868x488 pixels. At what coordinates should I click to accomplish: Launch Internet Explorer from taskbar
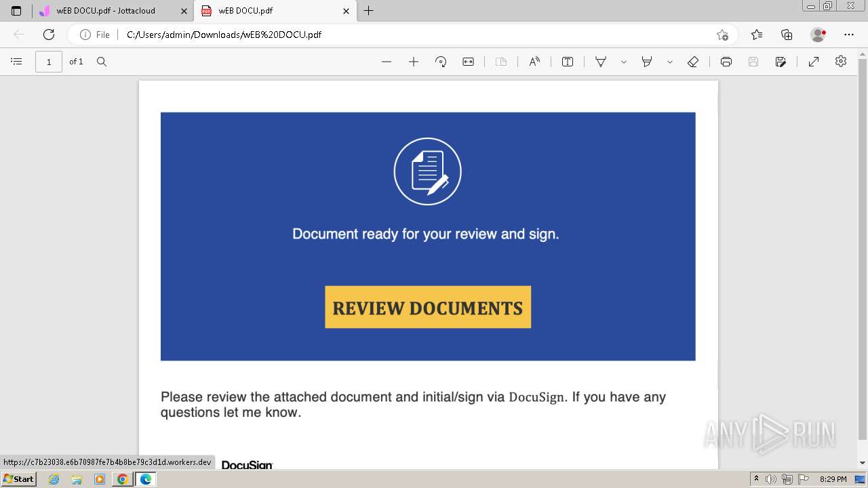54,479
